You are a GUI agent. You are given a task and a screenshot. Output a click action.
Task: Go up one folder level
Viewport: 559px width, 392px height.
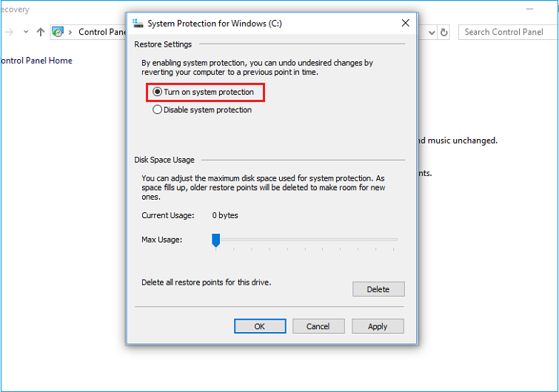(x=41, y=32)
